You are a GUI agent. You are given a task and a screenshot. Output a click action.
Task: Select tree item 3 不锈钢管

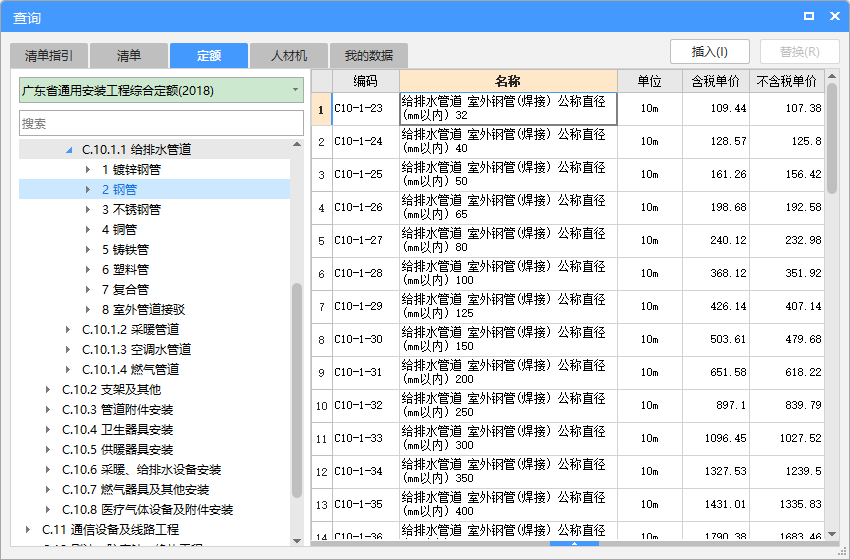point(131,210)
